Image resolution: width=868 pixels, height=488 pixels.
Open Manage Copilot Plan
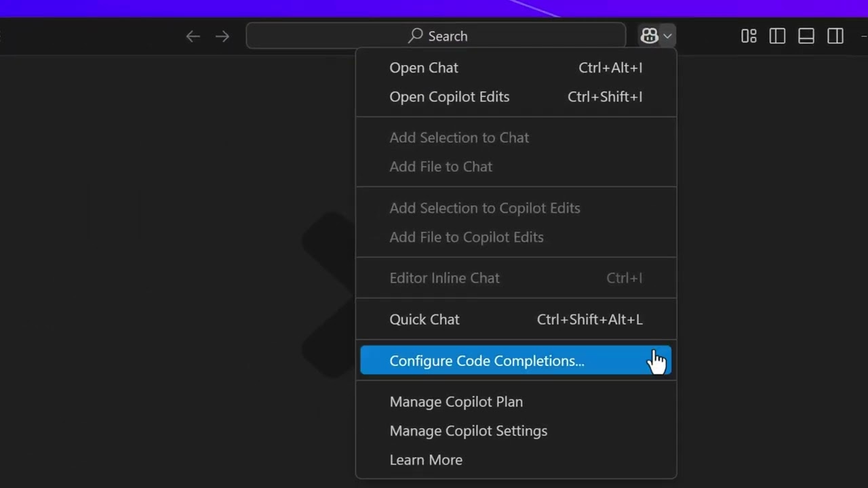[456, 402]
